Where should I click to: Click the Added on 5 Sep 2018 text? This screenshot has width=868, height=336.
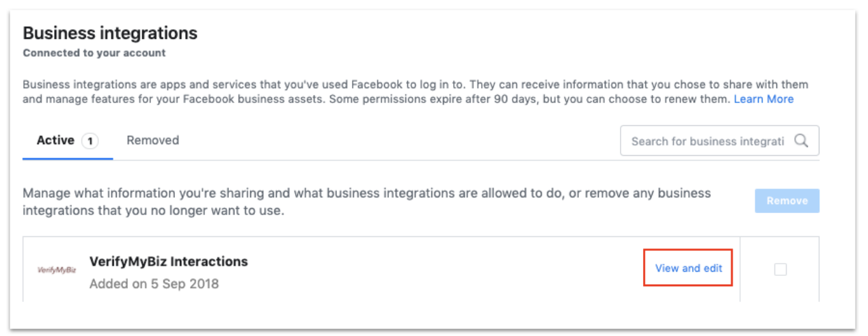(x=154, y=283)
